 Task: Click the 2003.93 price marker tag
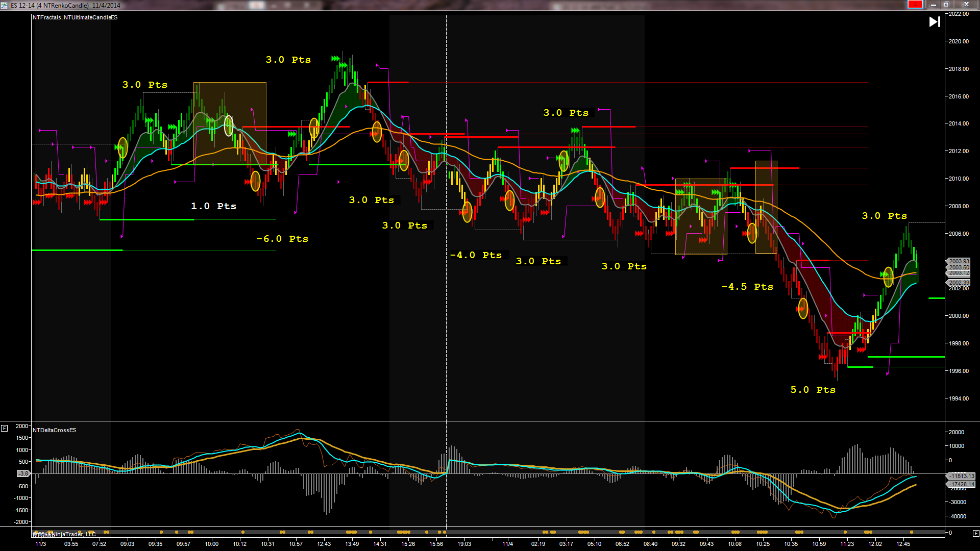tap(959, 261)
